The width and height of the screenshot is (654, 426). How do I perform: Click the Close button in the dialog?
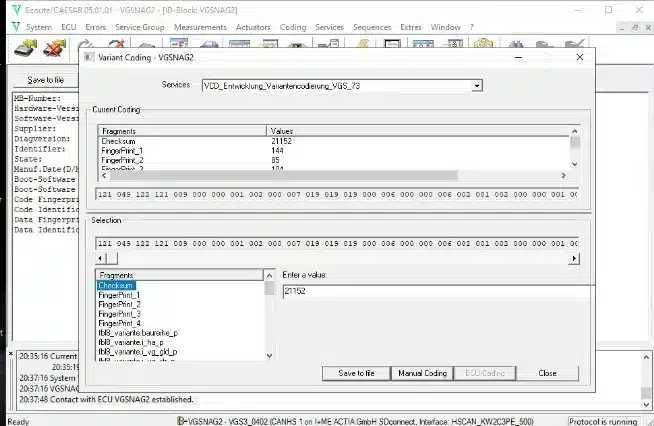tap(547, 373)
